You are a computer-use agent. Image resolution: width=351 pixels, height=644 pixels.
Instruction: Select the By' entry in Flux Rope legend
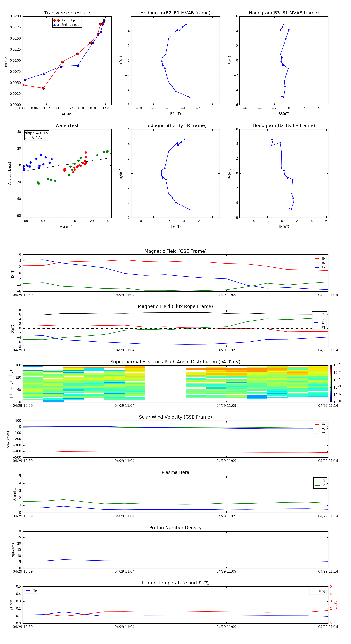[x=320, y=318]
